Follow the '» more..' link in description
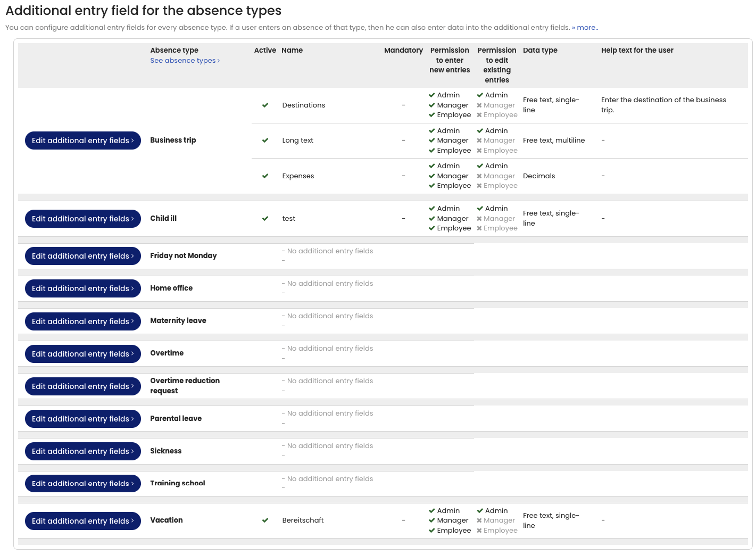This screenshot has height=554, width=756. 585,28
